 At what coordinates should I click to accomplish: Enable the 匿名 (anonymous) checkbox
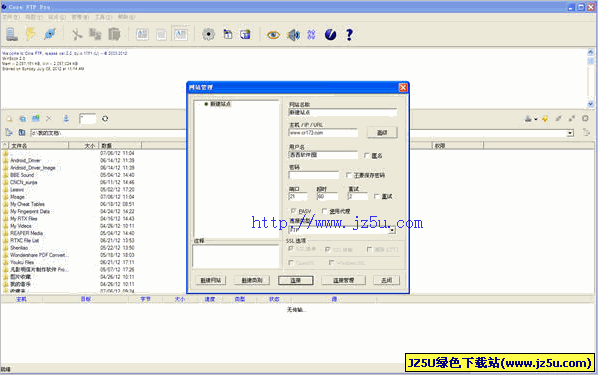click(367, 156)
